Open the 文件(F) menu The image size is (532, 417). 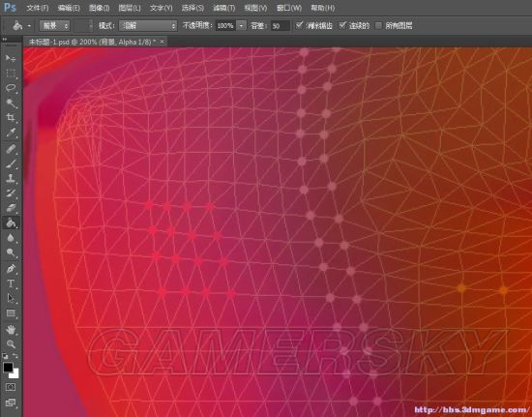[x=38, y=8]
